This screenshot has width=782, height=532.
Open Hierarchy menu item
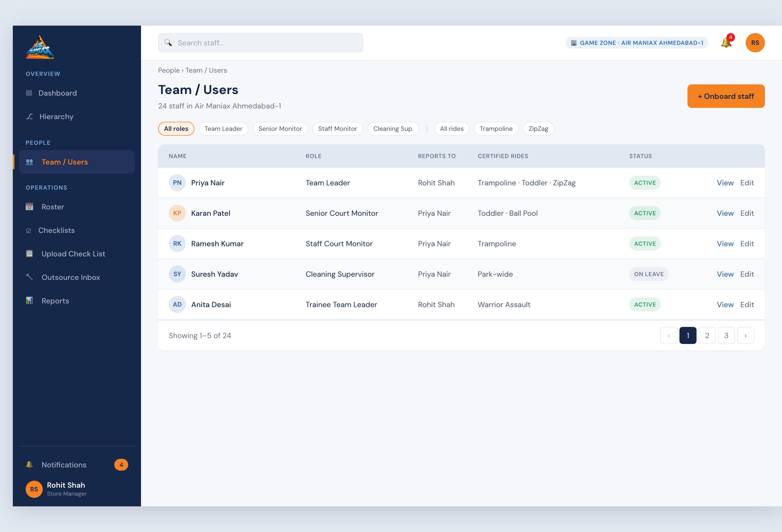click(77, 116)
